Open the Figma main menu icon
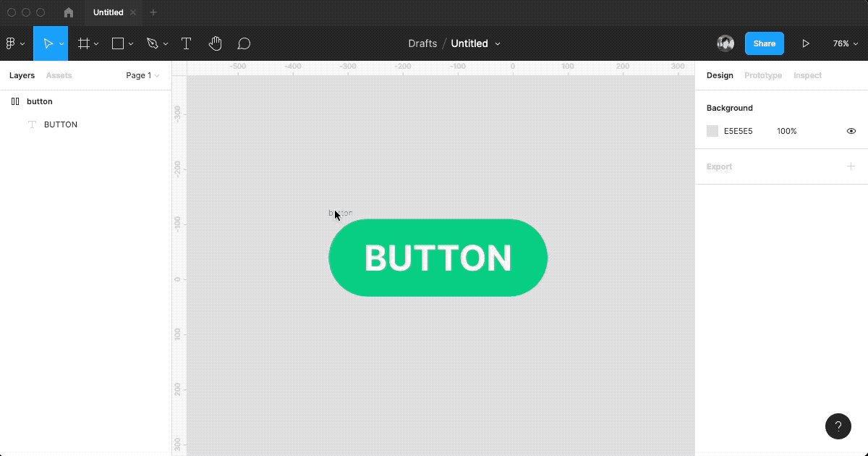 pos(11,43)
